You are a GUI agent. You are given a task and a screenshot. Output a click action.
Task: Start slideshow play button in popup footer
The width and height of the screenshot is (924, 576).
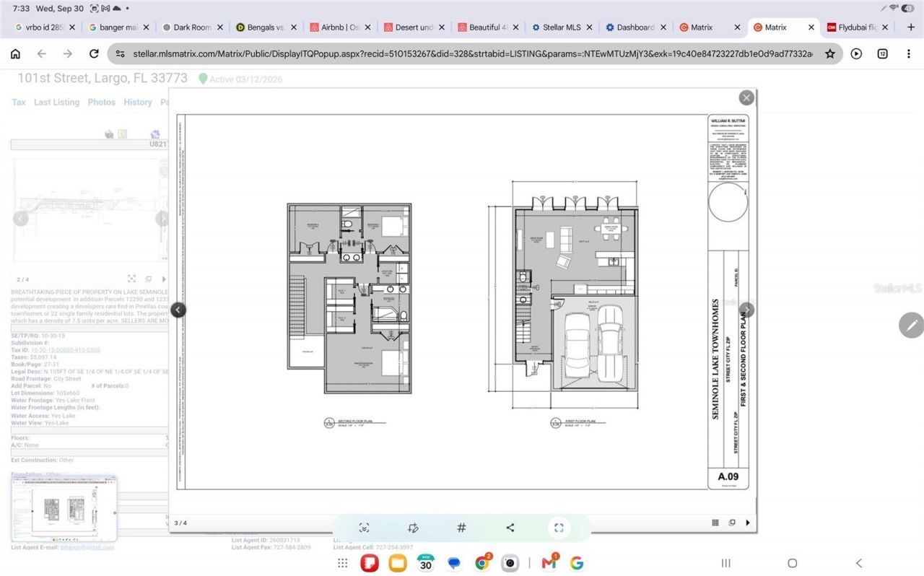(747, 523)
